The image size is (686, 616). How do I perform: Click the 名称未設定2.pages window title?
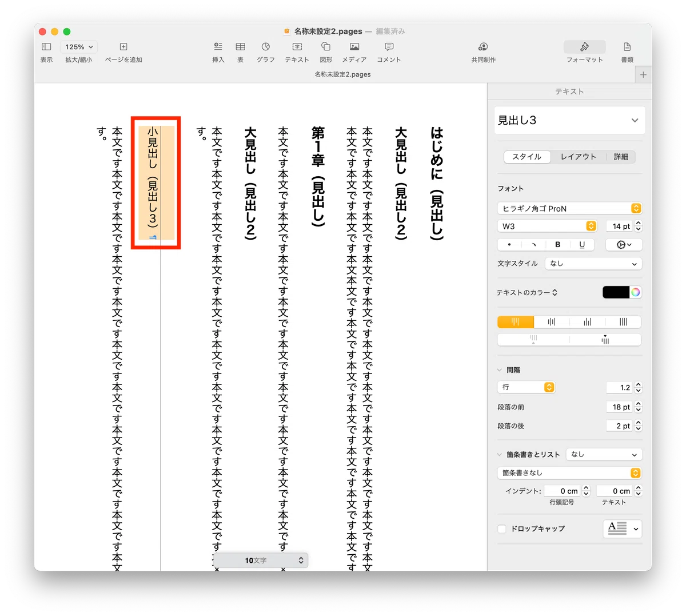coord(328,31)
